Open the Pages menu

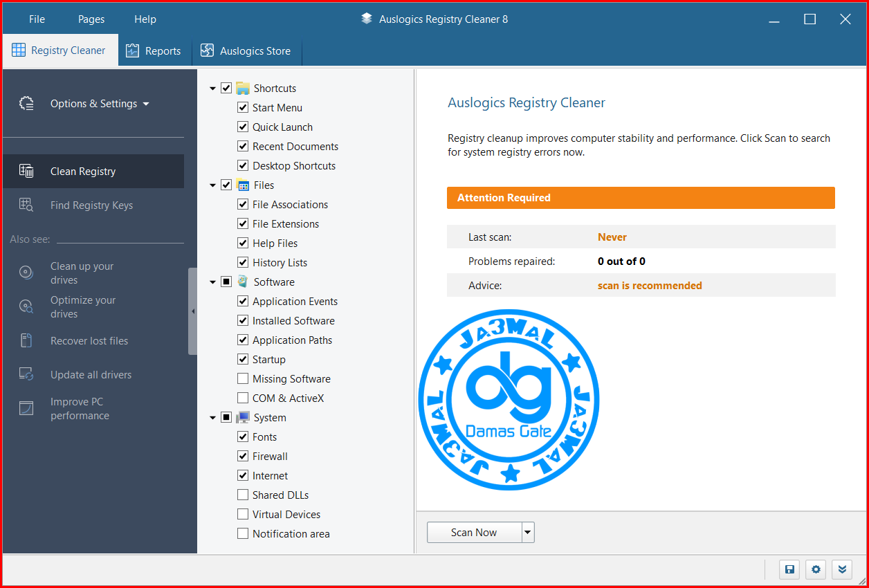tap(91, 19)
